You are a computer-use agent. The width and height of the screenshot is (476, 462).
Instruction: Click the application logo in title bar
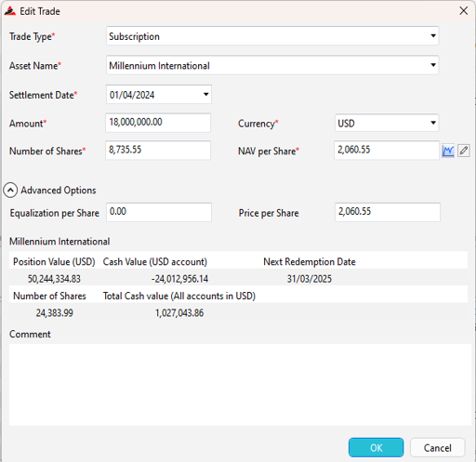(x=10, y=11)
